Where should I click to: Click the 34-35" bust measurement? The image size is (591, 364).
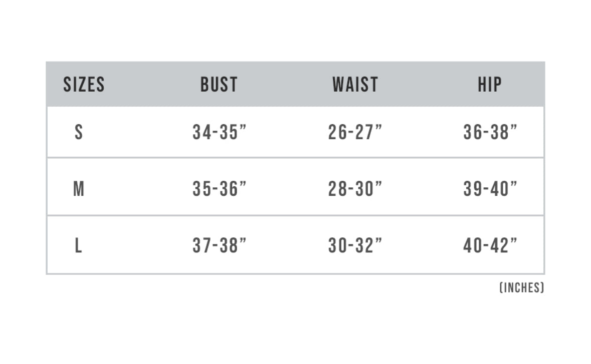(220, 132)
